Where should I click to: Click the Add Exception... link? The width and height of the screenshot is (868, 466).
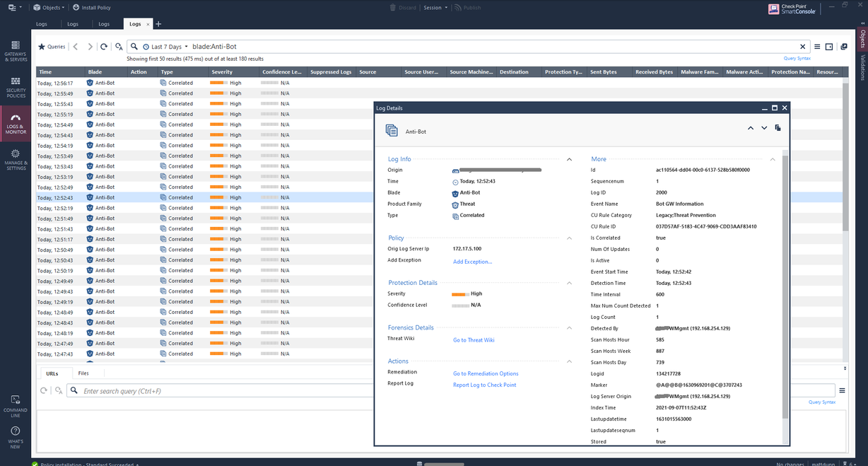coord(473,262)
